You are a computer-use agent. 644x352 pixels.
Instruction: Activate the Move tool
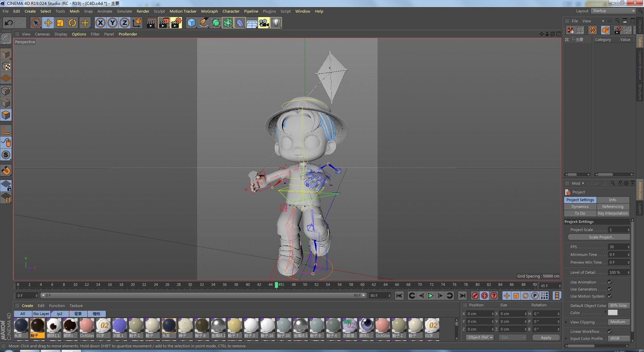coord(48,23)
